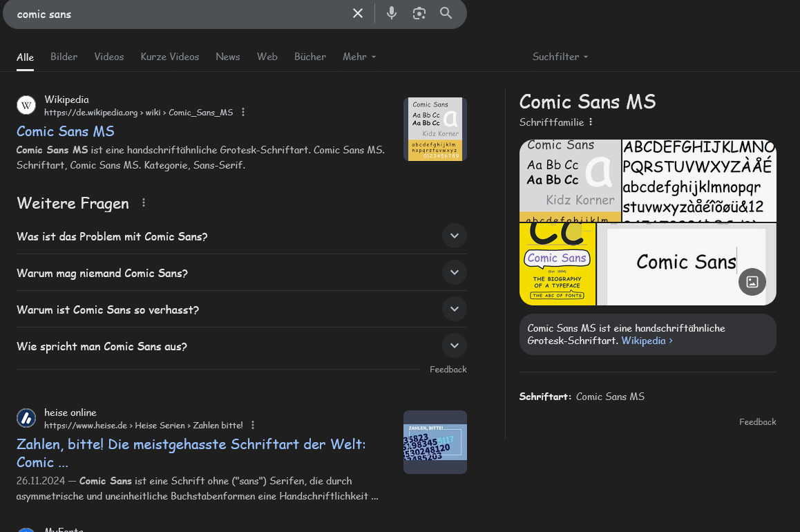This screenshot has height=532, width=800.
Task: Click the heise online favicon
Action: tap(26, 418)
